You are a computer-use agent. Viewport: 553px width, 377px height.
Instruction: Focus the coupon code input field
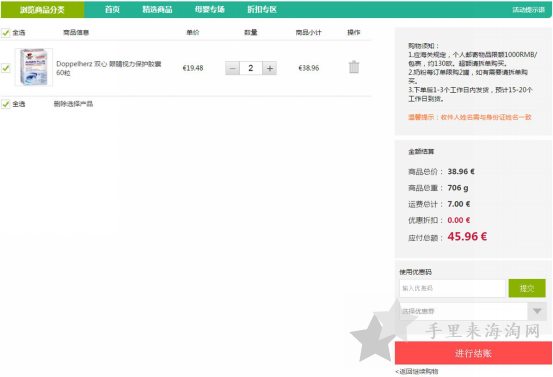452,288
